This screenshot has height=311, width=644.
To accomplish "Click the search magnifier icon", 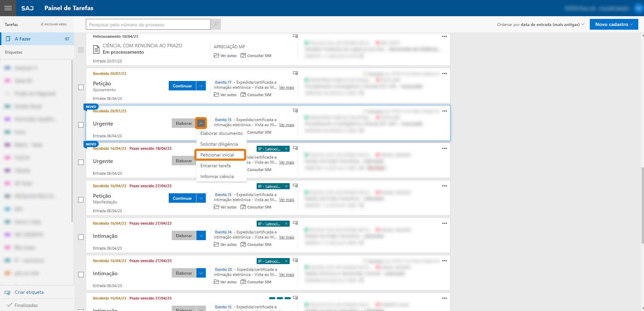I will coord(216,24).
